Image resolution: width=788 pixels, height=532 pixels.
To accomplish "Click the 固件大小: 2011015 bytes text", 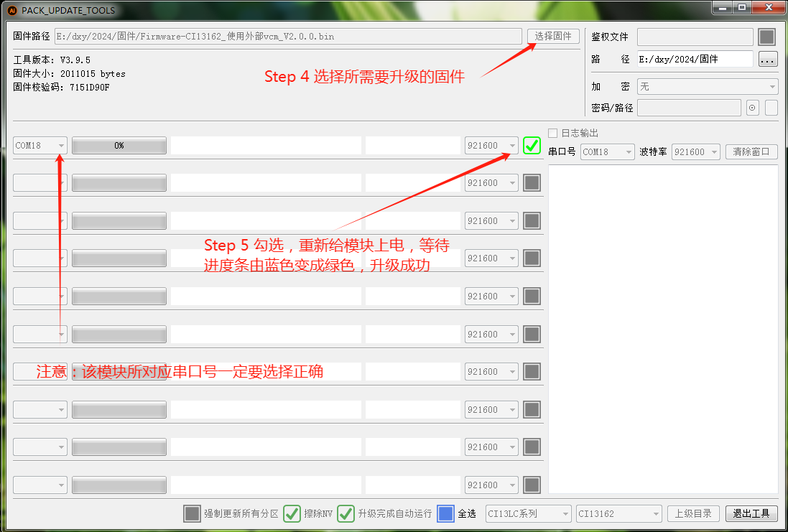I will [x=70, y=73].
